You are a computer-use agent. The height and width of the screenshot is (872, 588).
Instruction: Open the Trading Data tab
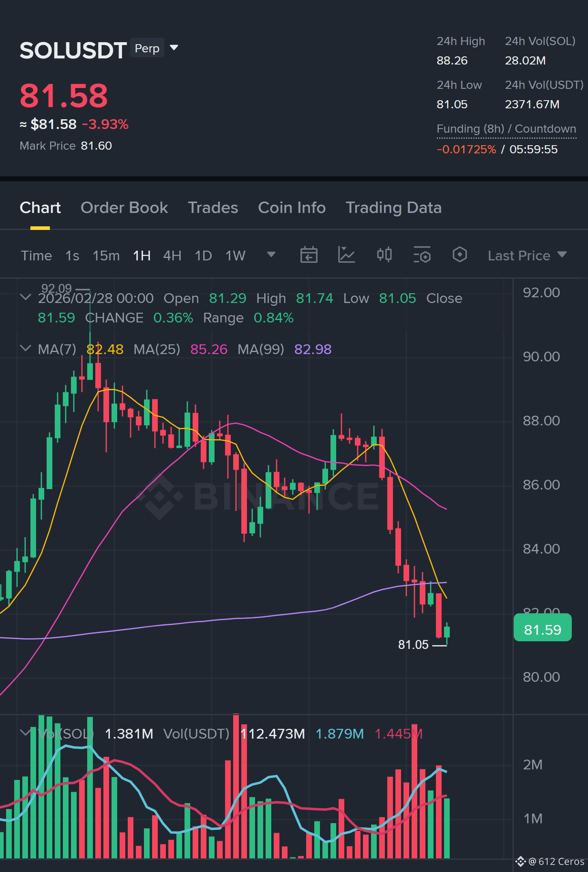point(393,208)
